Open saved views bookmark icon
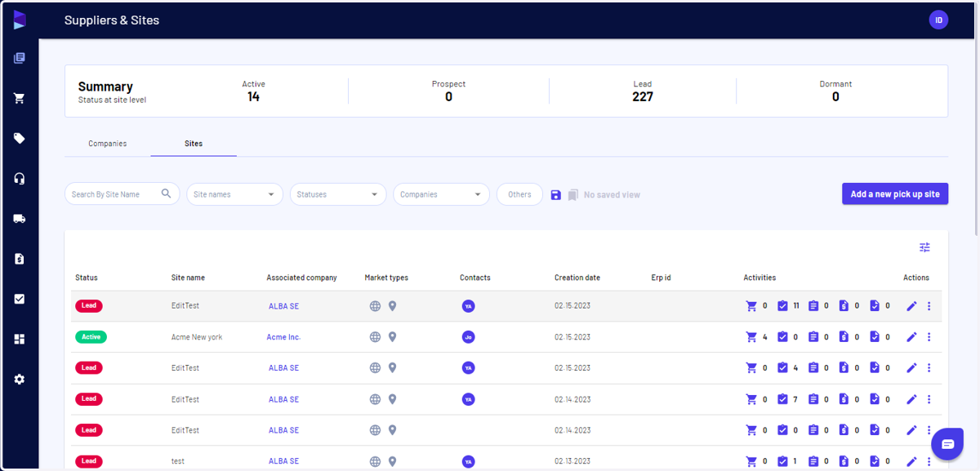The width and height of the screenshot is (980, 471). tap(573, 195)
